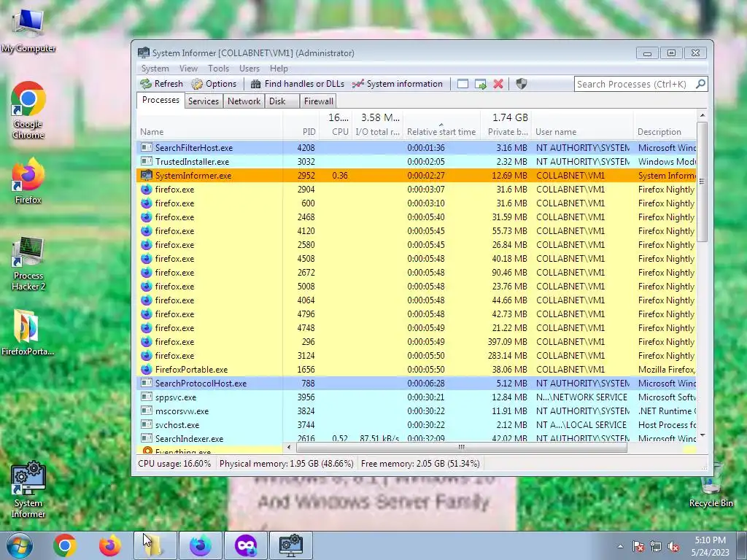The image size is (747, 560).
Task: Click System Informer taskbar button
Action: click(291, 545)
